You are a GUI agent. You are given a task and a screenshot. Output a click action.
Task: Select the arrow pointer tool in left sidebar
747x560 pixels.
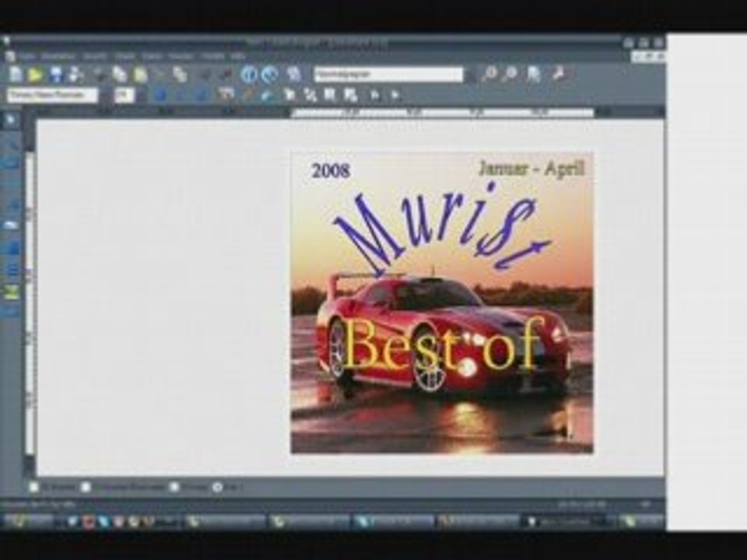(12, 120)
